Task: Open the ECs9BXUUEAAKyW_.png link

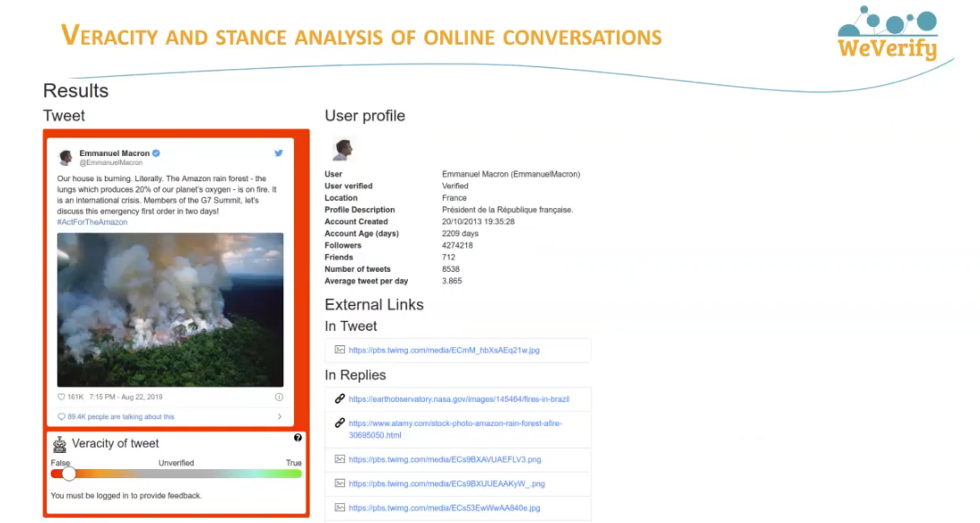Action: (447, 484)
